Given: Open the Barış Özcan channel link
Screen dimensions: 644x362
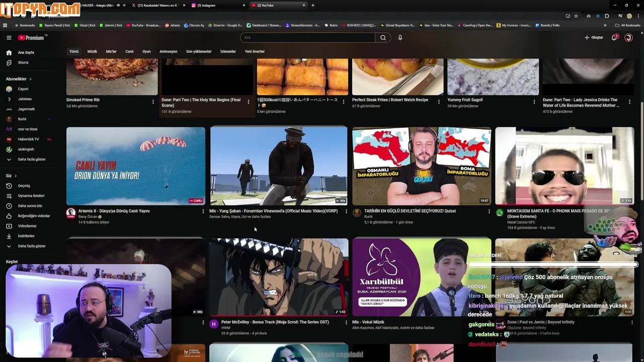Looking at the screenshot, I should click(x=88, y=217).
